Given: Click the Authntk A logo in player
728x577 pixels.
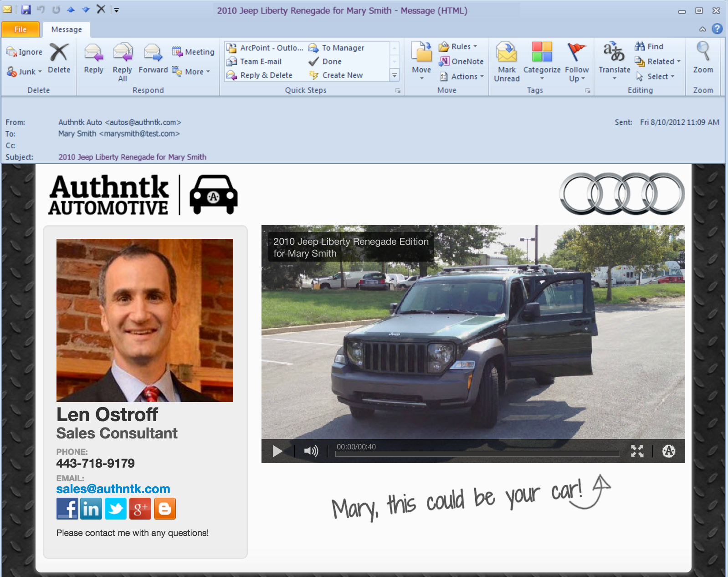Looking at the screenshot, I should pos(668,451).
